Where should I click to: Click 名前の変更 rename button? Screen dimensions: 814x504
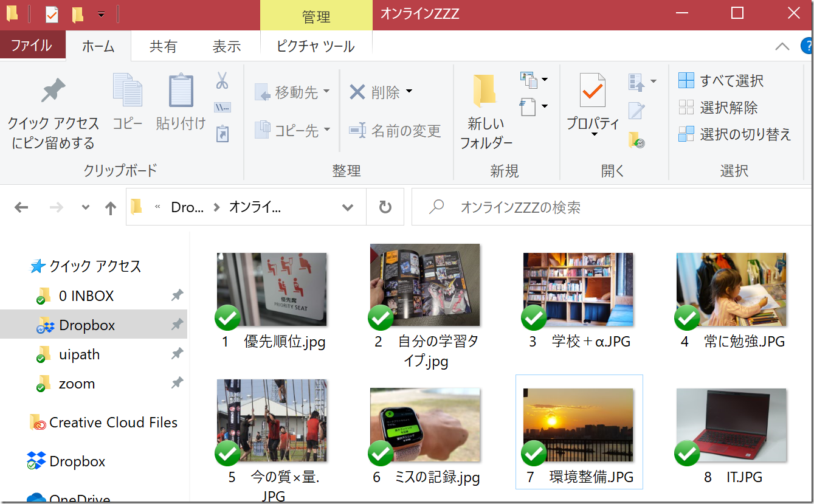(395, 130)
